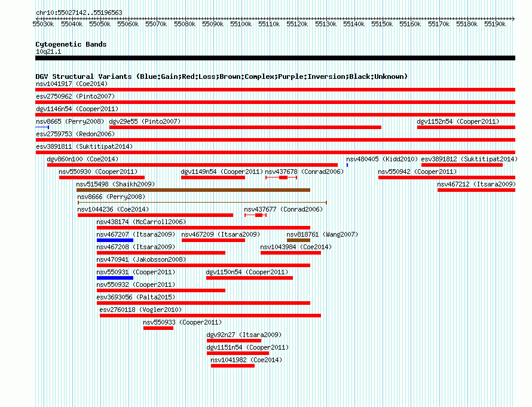Select the nsv550932 (Cooper2011) label

[136, 284]
